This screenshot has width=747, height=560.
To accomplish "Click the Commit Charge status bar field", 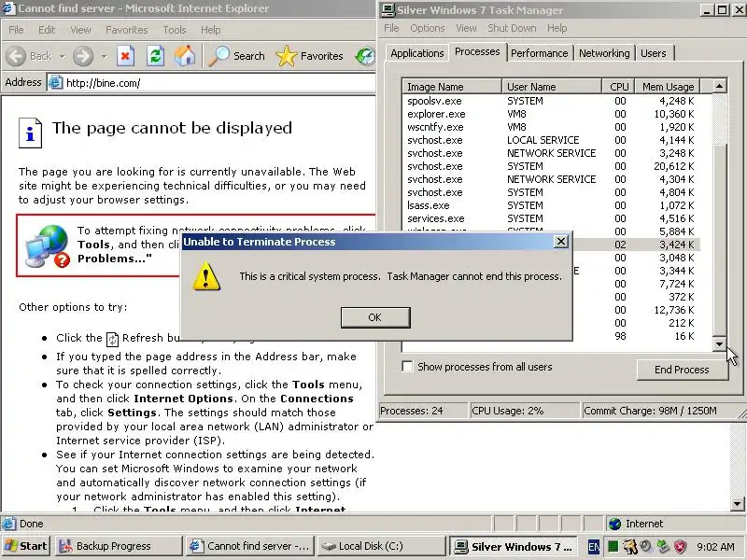I will coord(660,411).
